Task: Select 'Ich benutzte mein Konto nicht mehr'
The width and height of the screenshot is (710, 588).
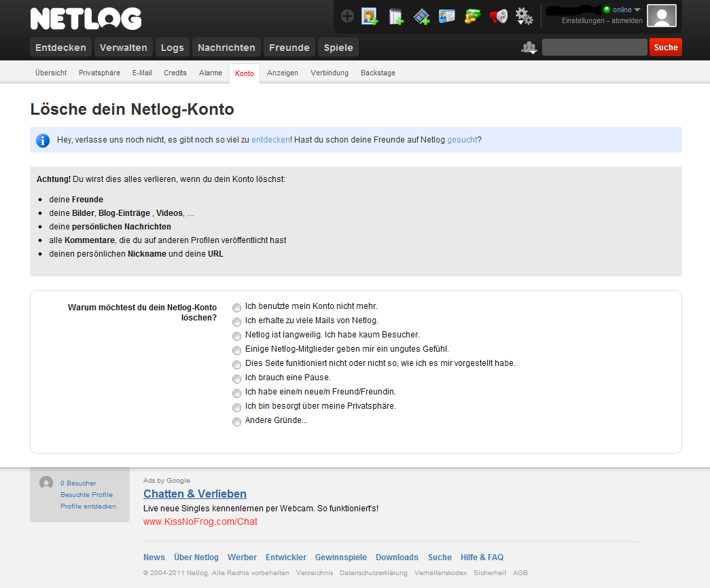Action: click(x=236, y=308)
